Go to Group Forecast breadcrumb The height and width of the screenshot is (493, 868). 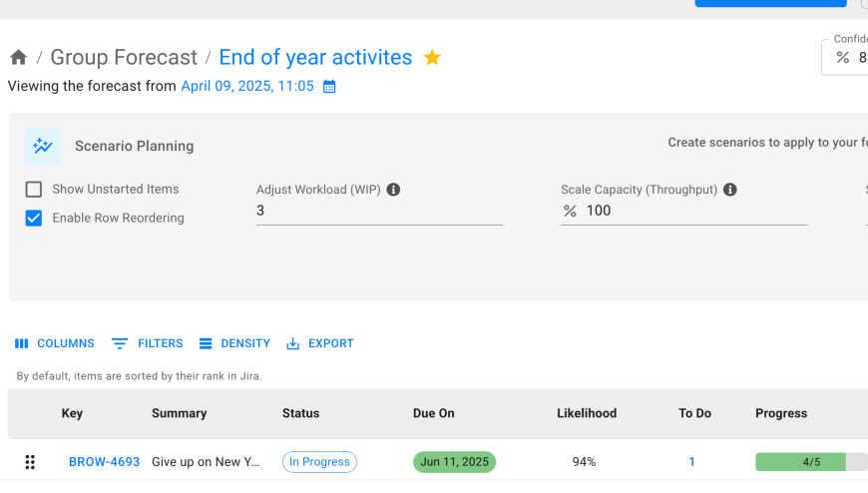tap(123, 58)
